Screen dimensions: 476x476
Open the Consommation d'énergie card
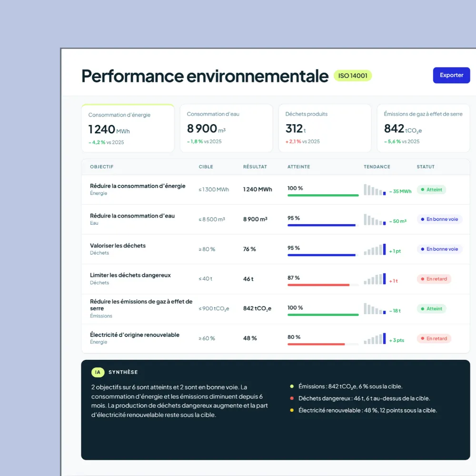tap(128, 128)
